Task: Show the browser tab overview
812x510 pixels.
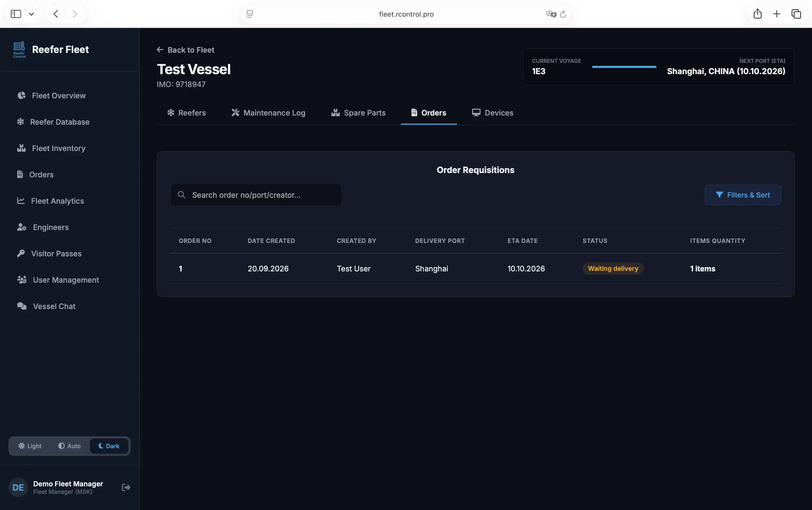Action: click(x=796, y=14)
